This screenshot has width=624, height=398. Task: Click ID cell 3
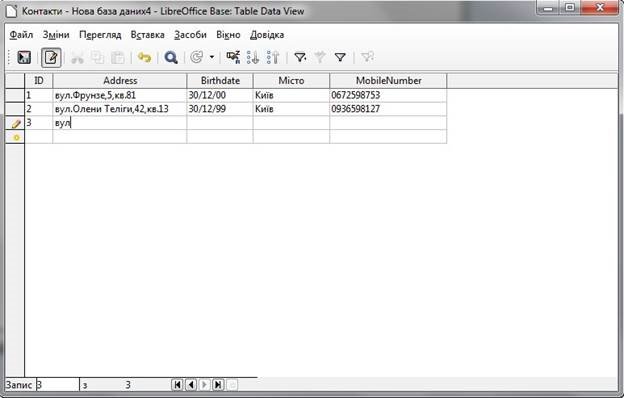point(39,123)
